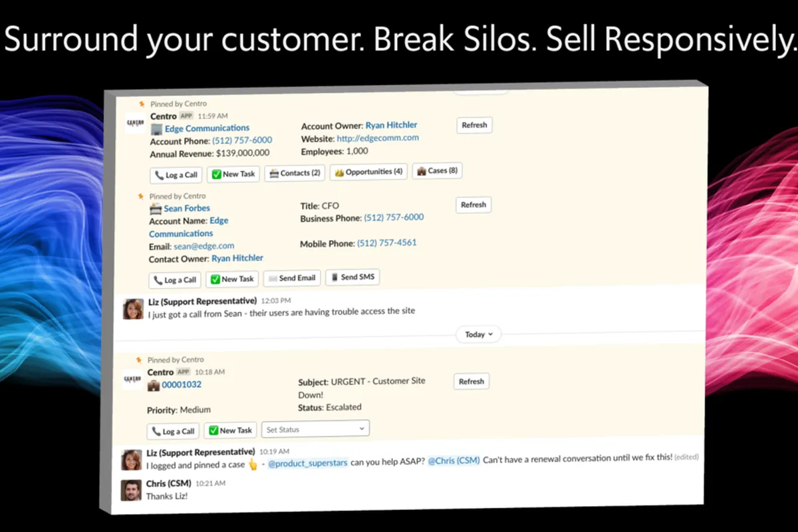Screen dimensions: 798x532
Task: Open the edgecomm.com website link
Action: (378, 138)
